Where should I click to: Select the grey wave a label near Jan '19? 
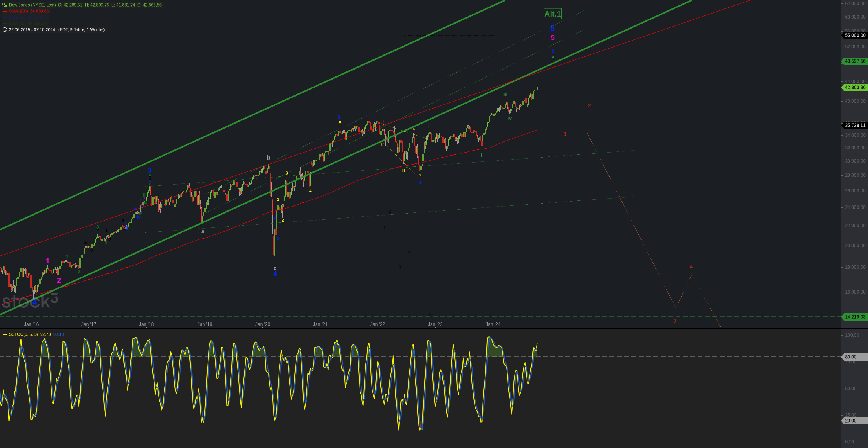tap(203, 232)
